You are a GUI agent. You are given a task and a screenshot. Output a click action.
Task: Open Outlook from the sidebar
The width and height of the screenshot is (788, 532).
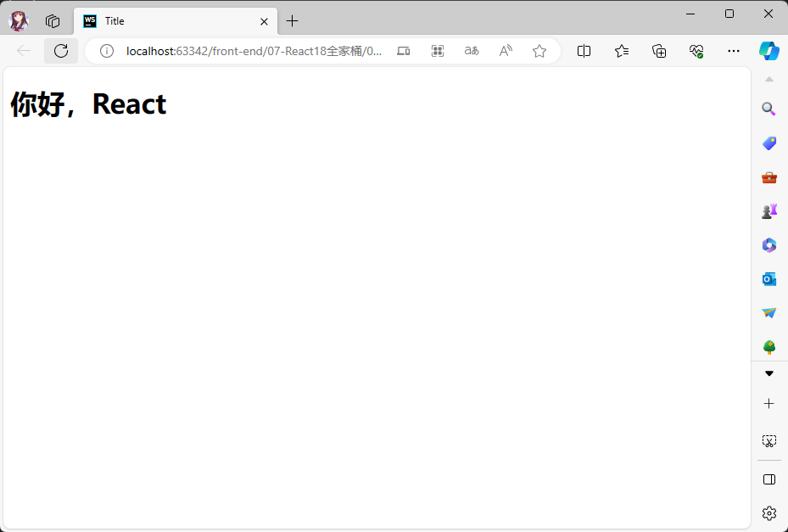tap(769, 279)
